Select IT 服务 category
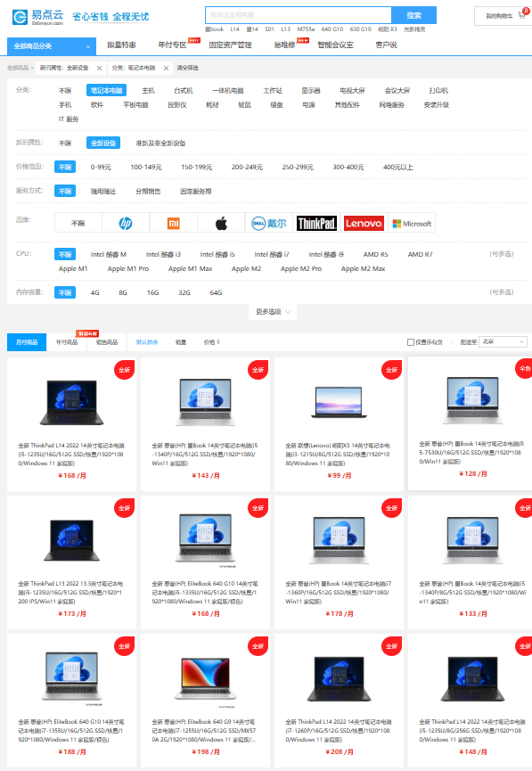The image size is (532, 771). coord(69,119)
